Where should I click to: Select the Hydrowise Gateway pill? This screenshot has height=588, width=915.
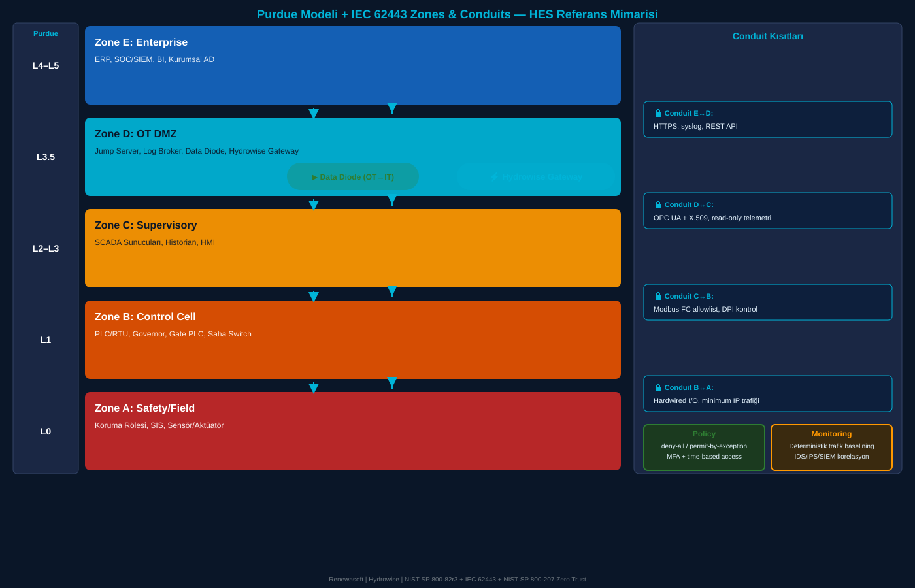coord(536,177)
